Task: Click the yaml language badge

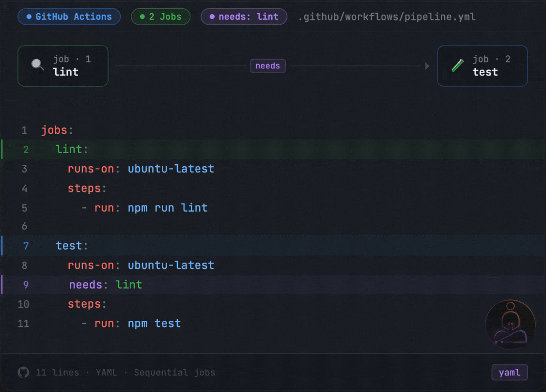Action: [x=510, y=373]
